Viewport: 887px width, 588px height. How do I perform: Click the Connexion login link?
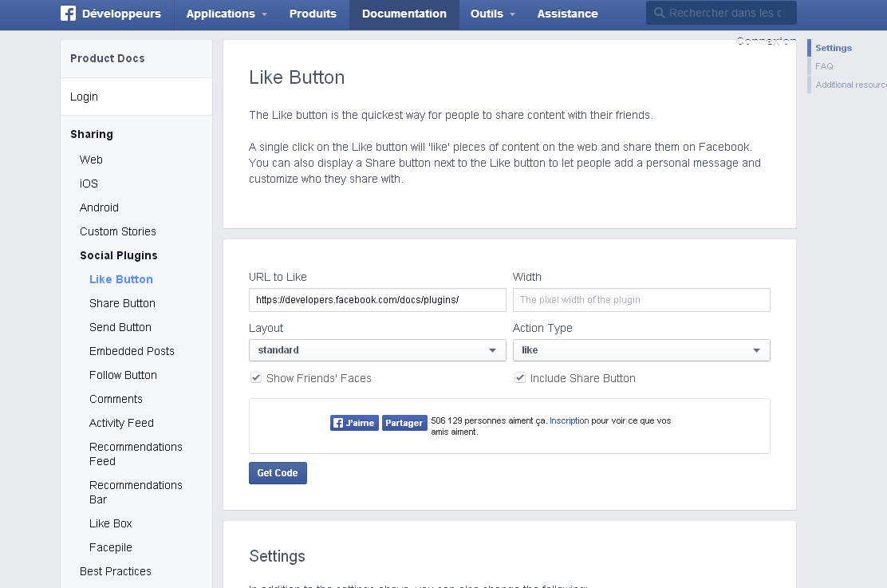pos(766,41)
